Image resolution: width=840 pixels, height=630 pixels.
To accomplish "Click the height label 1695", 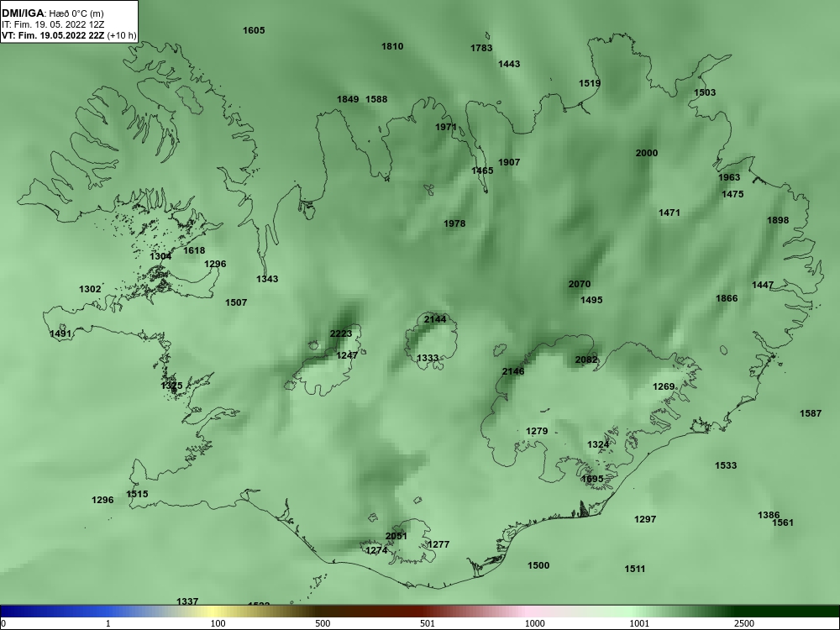I will (x=592, y=480).
